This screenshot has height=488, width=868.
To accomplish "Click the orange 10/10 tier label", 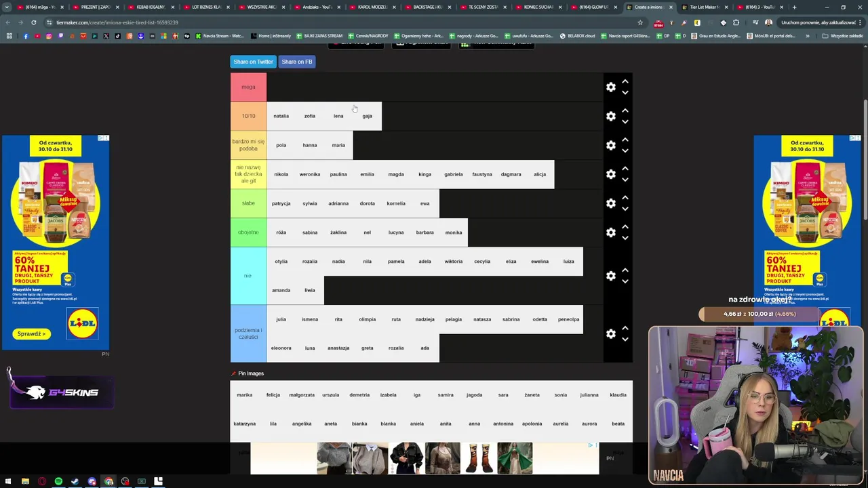I will (x=248, y=116).
